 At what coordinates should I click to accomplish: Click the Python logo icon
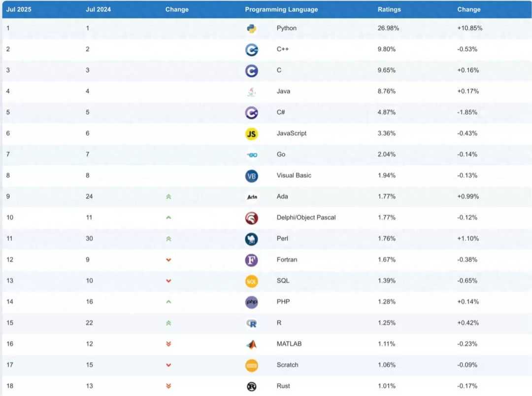251,29
